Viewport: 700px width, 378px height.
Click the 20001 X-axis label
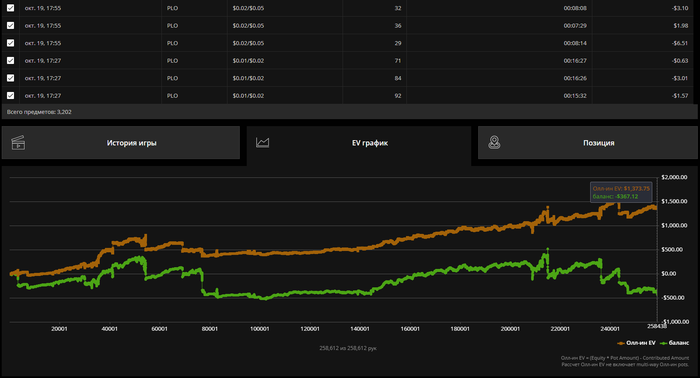point(59,329)
